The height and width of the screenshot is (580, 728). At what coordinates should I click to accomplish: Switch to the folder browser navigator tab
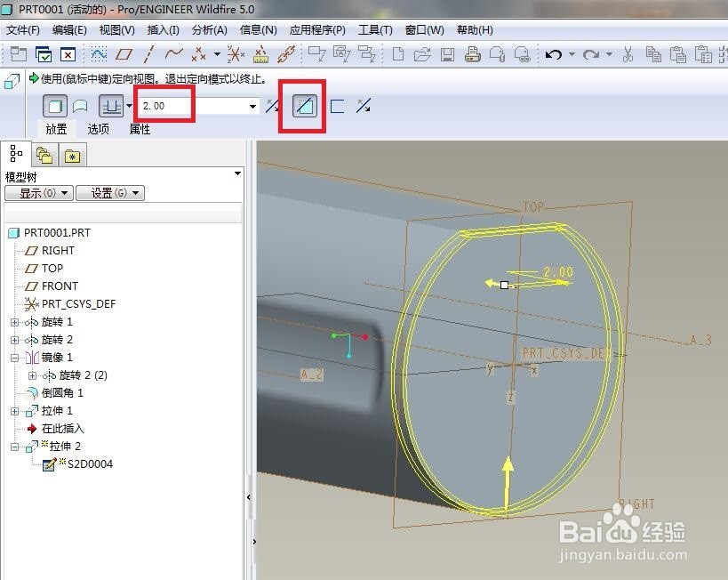click(x=44, y=155)
